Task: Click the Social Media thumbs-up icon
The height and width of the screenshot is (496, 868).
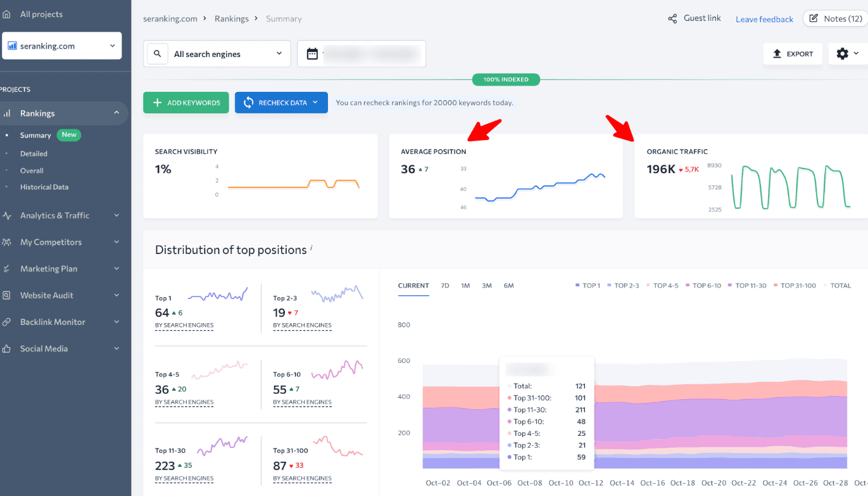Action: pyautogui.click(x=7, y=348)
